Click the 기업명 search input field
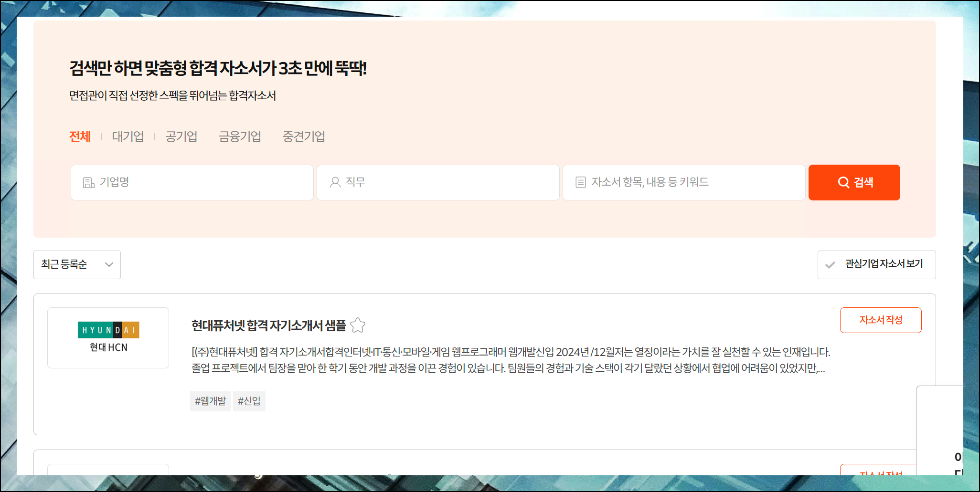Viewport: 980px width, 492px height. [192, 182]
